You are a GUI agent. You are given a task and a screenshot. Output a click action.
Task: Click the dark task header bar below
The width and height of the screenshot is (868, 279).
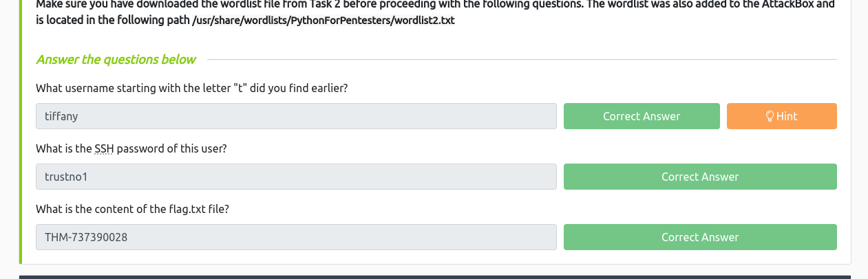[x=435, y=276]
